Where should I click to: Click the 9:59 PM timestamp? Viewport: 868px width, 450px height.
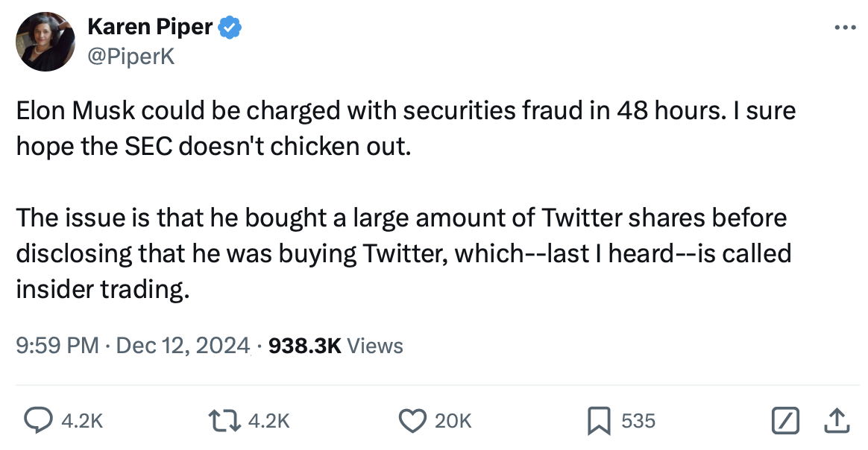57,346
